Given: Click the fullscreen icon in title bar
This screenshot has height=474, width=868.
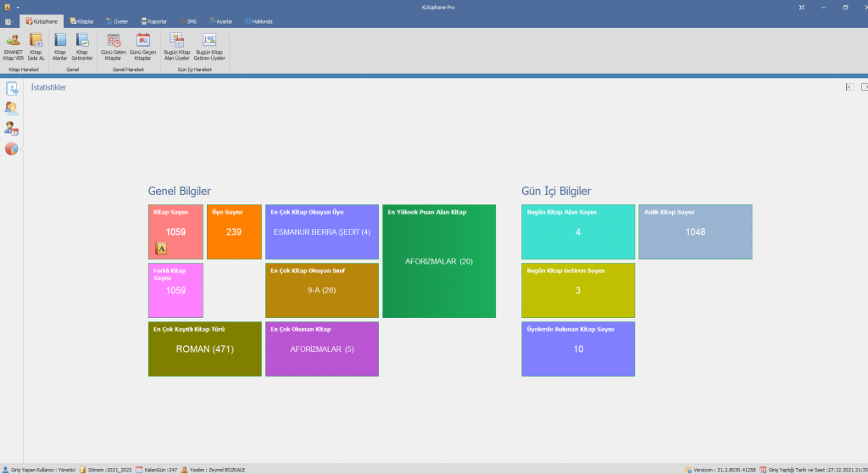Looking at the screenshot, I should [802, 7].
